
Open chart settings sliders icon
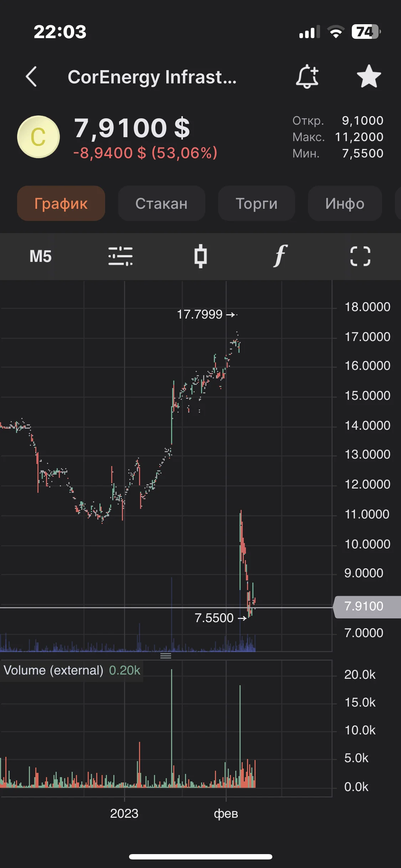pyautogui.click(x=120, y=256)
